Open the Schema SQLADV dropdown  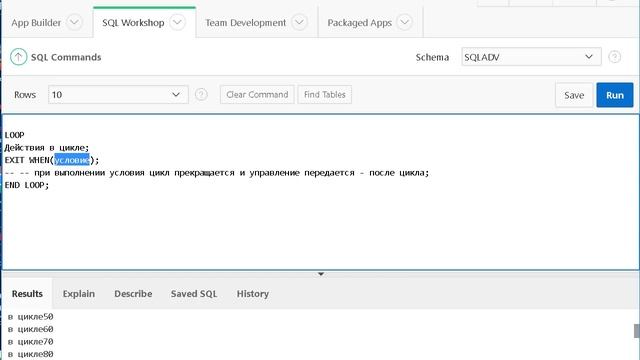coord(531,57)
